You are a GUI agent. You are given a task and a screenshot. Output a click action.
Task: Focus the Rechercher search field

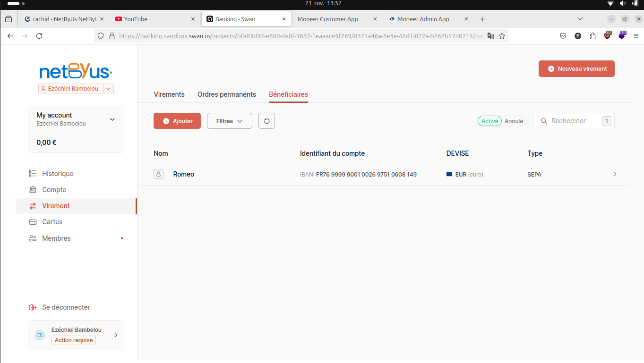574,121
